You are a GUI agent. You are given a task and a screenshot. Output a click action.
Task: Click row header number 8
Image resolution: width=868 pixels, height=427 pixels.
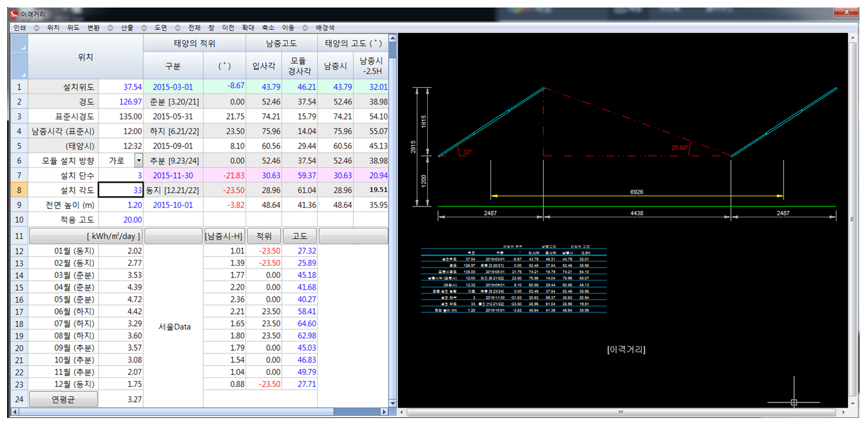pyautogui.click(x=19, y=190)
